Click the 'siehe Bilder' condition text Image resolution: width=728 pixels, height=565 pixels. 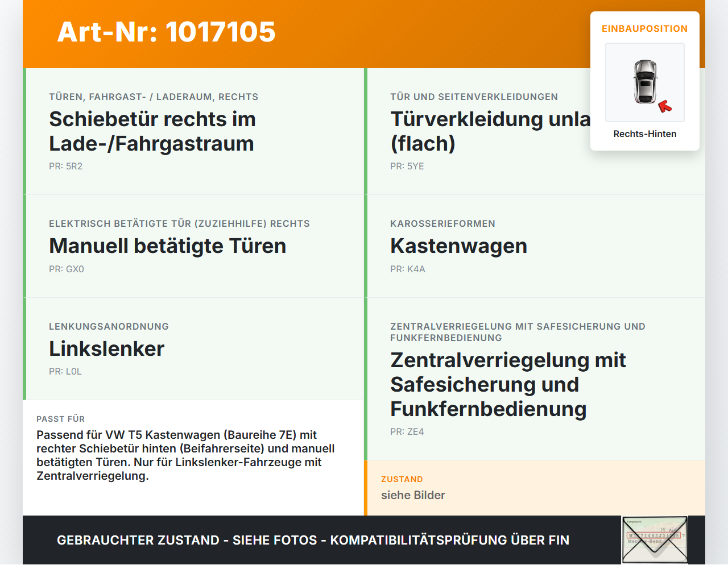pos(413,495)
